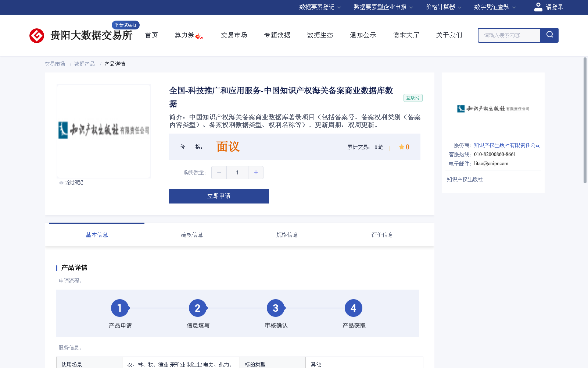Open 交易市场 in main navigation
Image resolution: width=588 pixels, height=368 pixels.
pos(234,35)
